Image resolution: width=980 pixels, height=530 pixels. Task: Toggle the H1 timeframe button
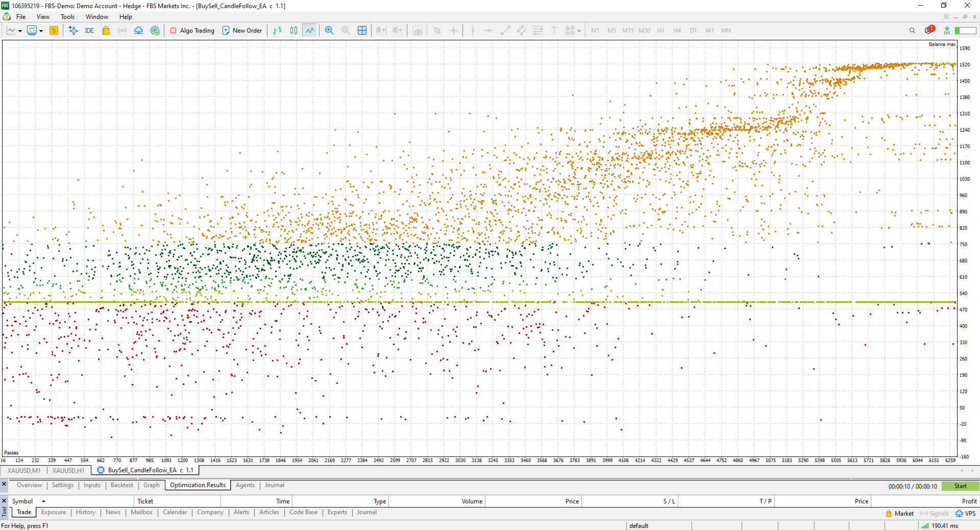[x=660, y=31]
